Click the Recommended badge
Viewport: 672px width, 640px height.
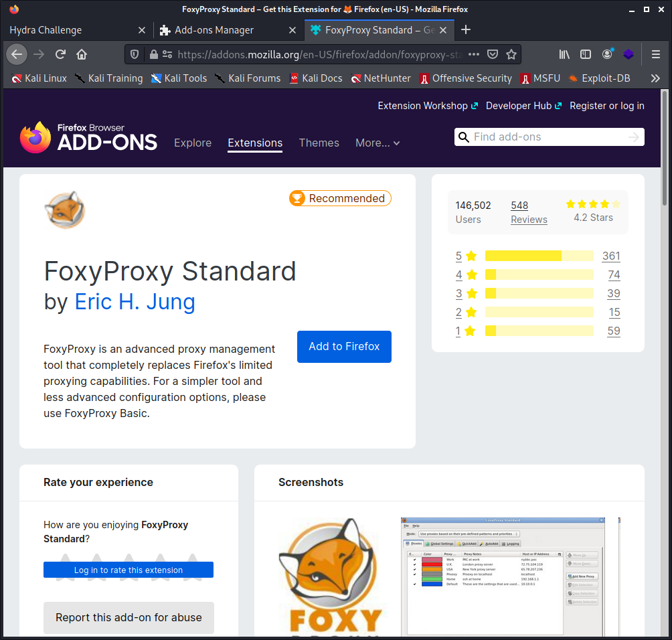point(340,198)
